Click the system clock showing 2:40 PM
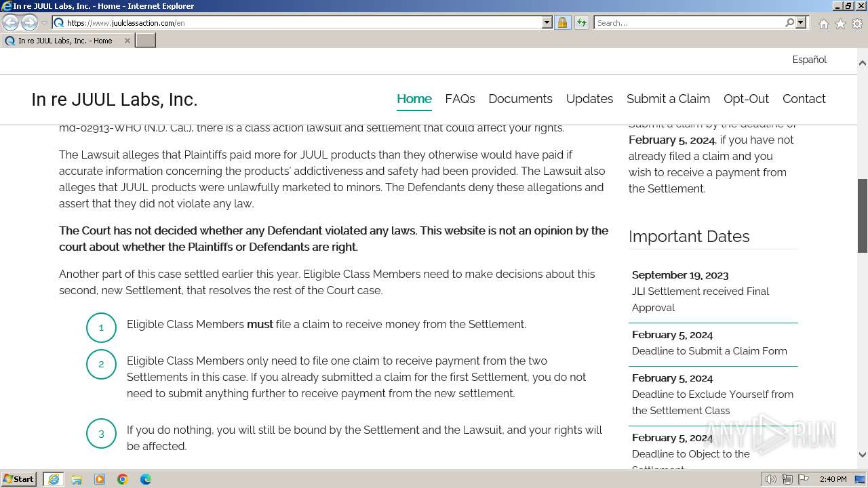Viewport: 868px width, 488px height. point(833,479)
